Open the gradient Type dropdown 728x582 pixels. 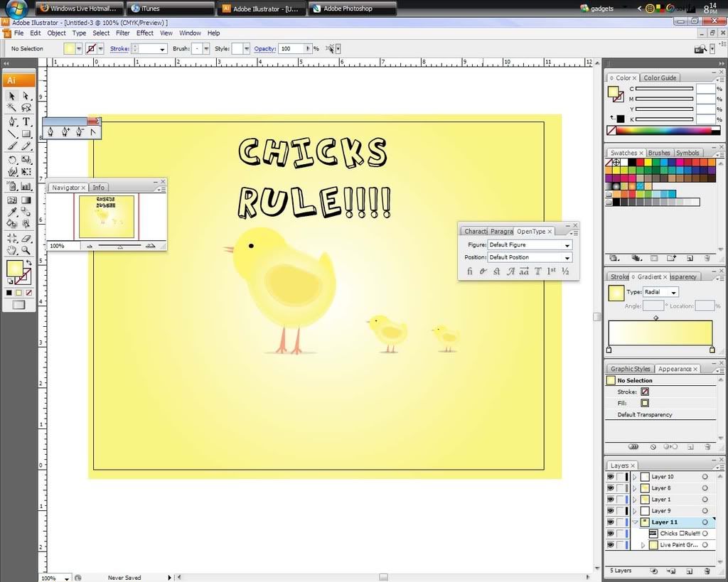pyautogui.click(x=661, y=292)
